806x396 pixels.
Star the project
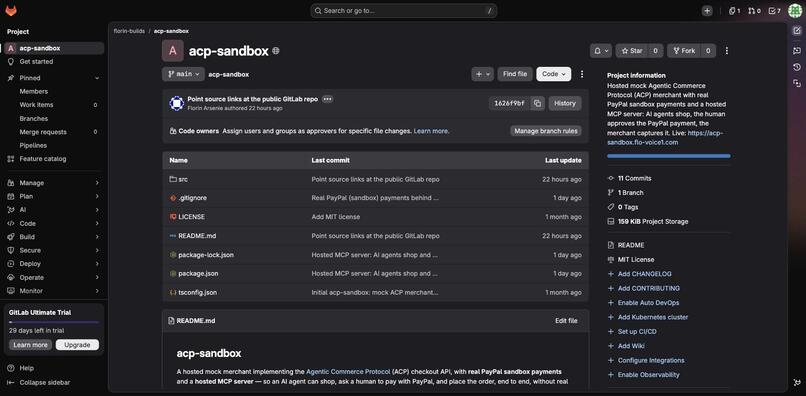tap(632, 51)
